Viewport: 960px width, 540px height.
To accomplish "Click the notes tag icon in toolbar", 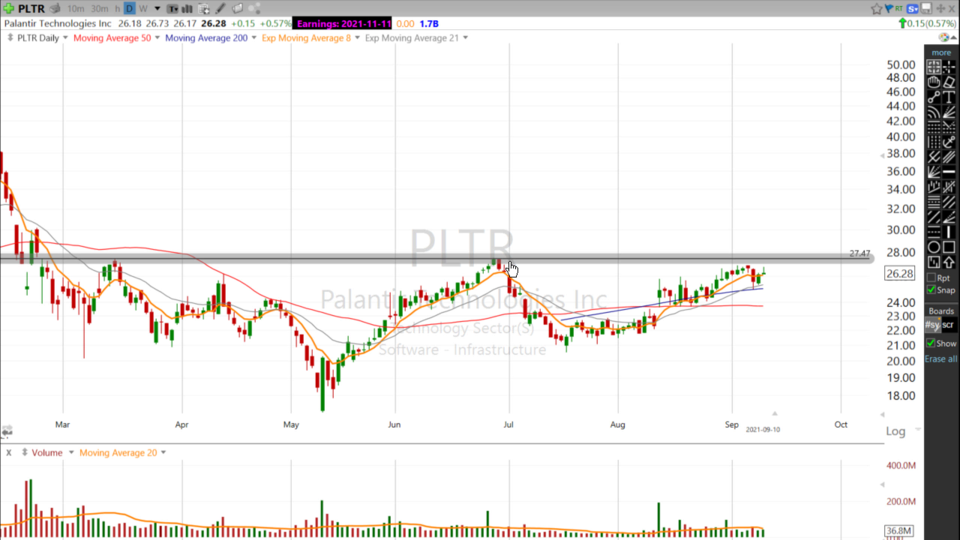I will click(x=238, y=9).
